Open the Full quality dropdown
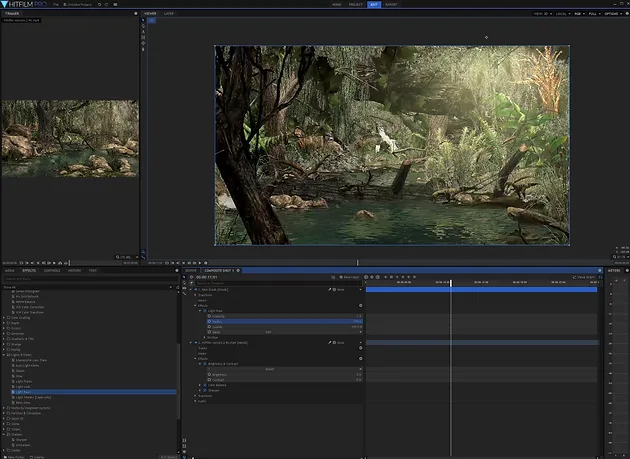This screenshot has height=459, width=630. (594, 14)
